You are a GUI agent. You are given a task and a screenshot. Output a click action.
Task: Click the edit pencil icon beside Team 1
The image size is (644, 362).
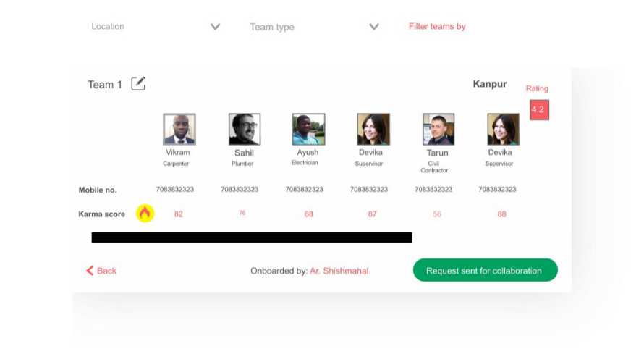click(x=138, y=84)
